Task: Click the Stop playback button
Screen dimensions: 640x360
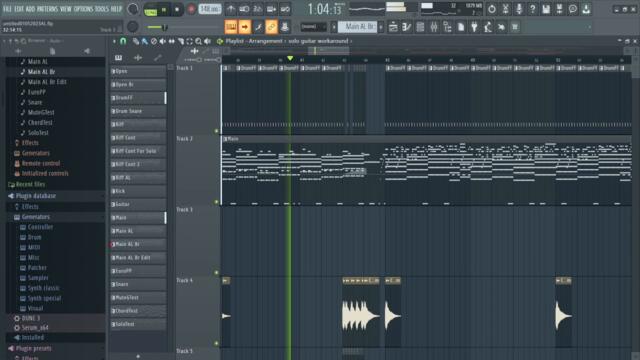Action: tap(177, 9)
